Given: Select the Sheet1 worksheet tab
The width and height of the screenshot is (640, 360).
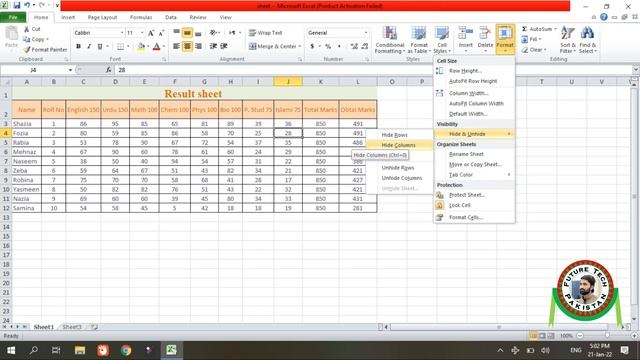Looking at the screenshot, I should pos(44,327).
